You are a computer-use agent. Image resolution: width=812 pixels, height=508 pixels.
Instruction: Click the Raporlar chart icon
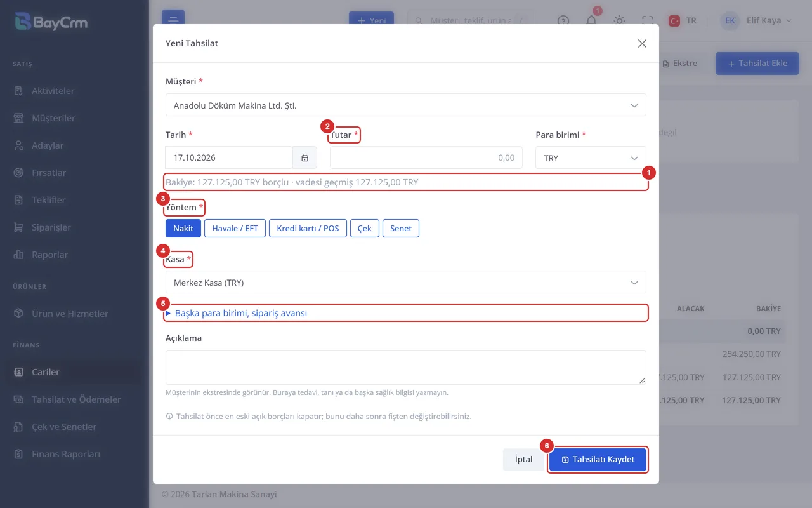(19, 255)
